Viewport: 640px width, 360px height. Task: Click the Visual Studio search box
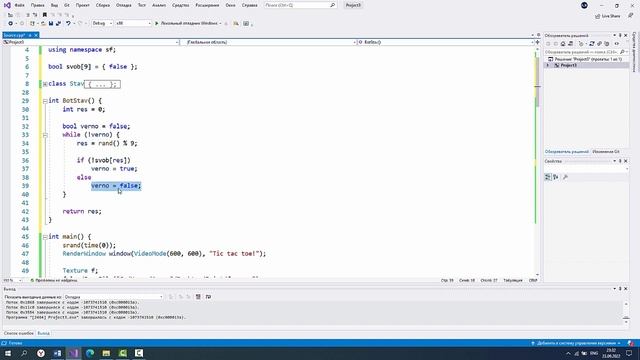300,5
